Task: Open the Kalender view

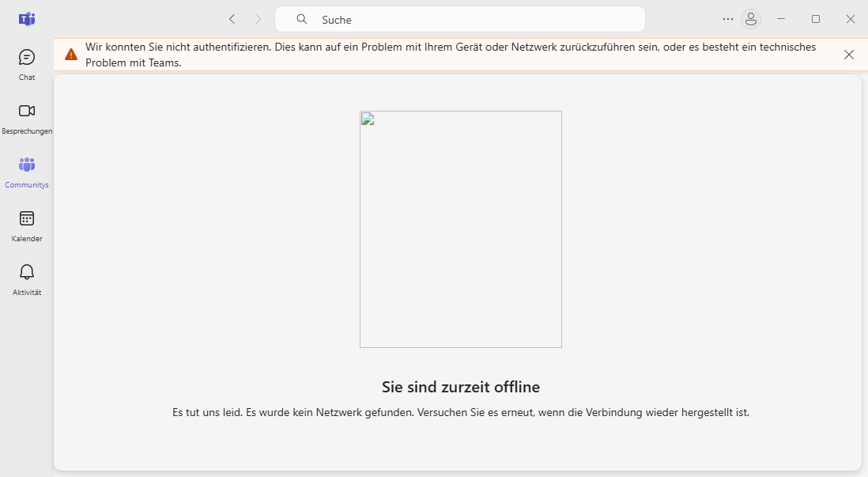Action: (27, 226)
